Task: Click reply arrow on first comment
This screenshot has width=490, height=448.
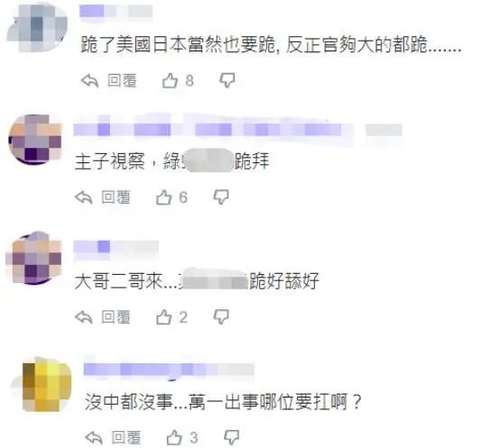Action: (x=90, y=81)
